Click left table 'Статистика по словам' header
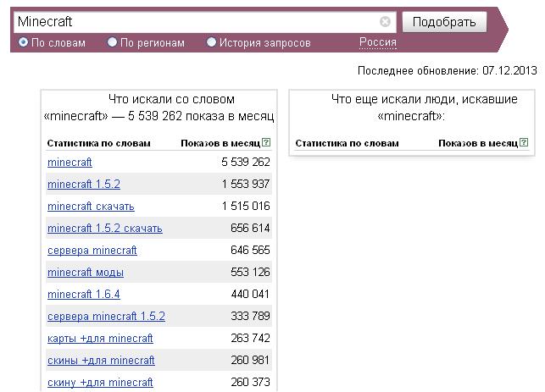545x392 pixels. [x=98, y=143]
